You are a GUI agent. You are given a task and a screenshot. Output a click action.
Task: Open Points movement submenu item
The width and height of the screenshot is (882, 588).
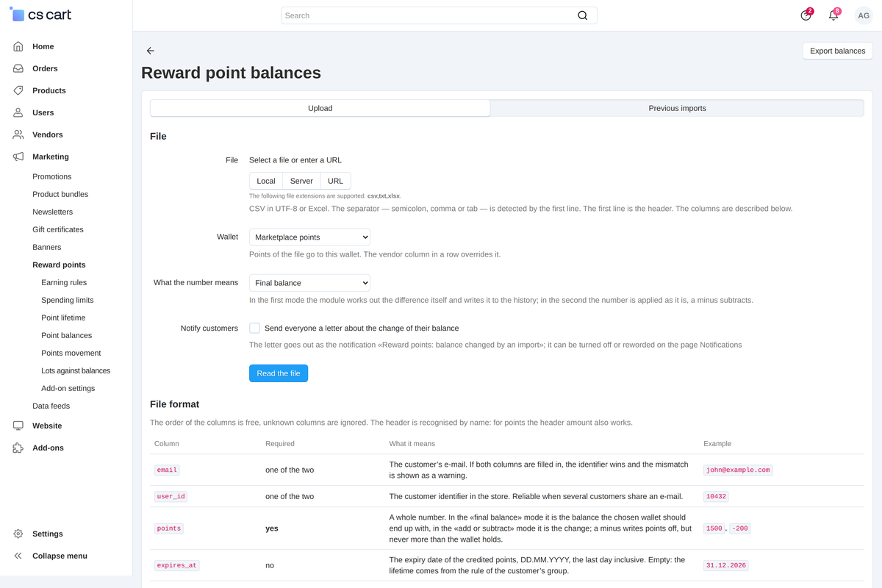(x=71, y=353)
